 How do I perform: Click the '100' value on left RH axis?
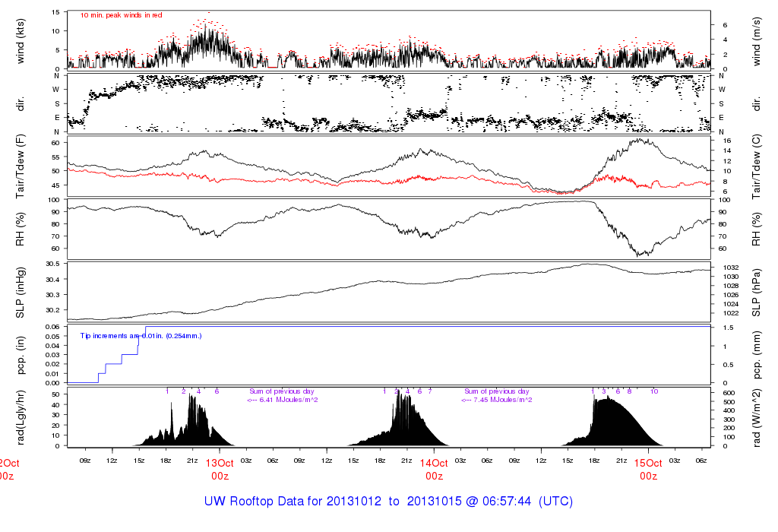click(54, 199)
